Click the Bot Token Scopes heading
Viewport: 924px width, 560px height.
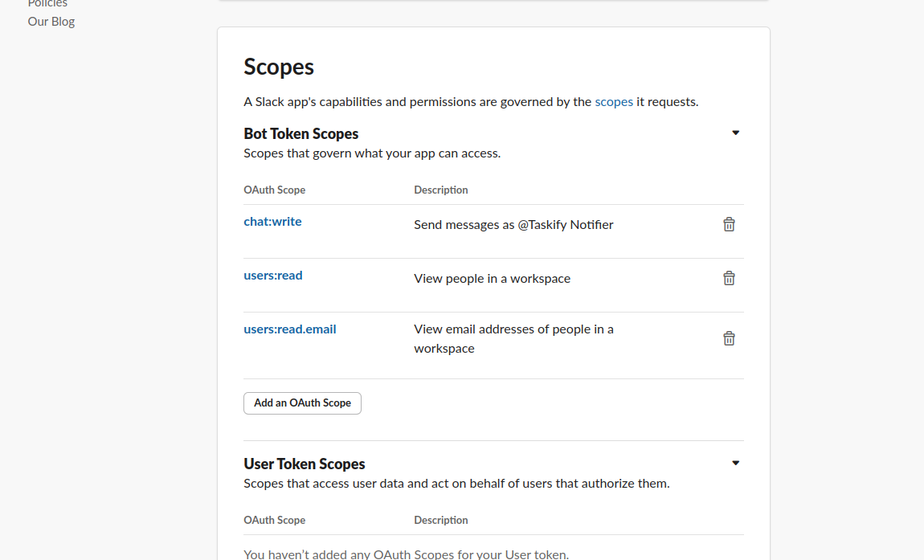pos(301,134)
